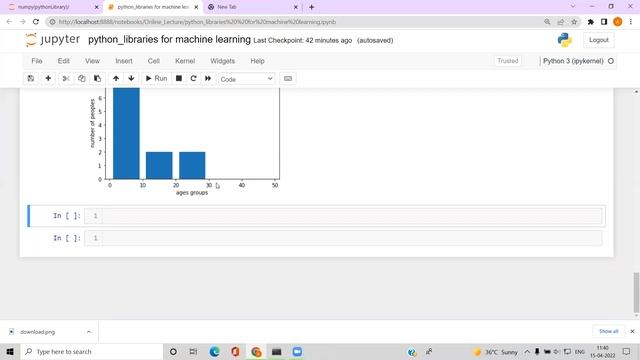Open the Edit menu
This screenshot has height=360, width=640.
[x=63, y=61]
